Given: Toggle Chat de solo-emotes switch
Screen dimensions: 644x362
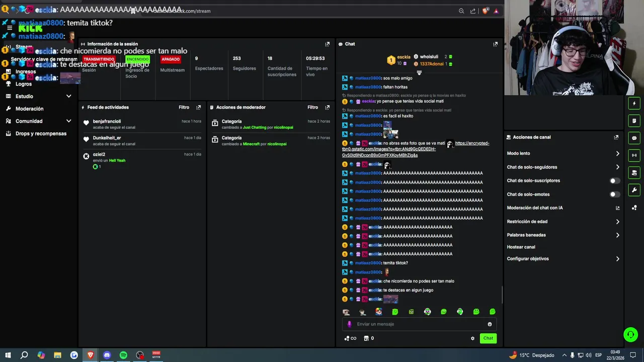Looking at the screenshot, I should [x=614, y=195].
